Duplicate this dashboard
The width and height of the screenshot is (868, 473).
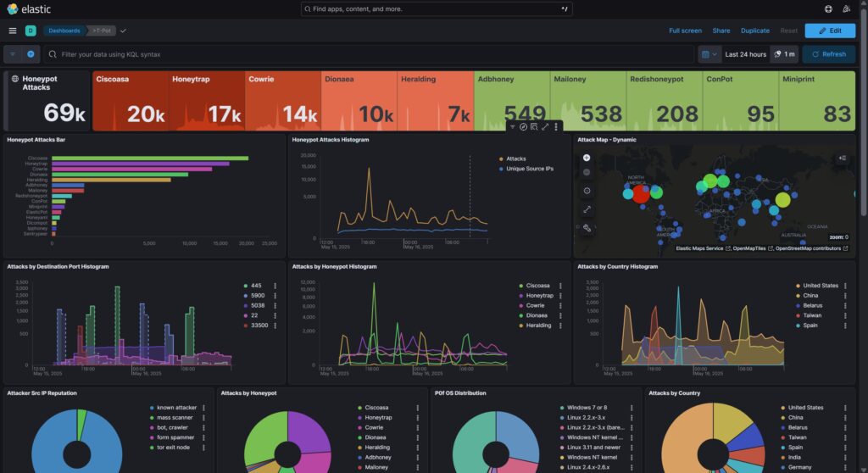[x=755, y=31]
